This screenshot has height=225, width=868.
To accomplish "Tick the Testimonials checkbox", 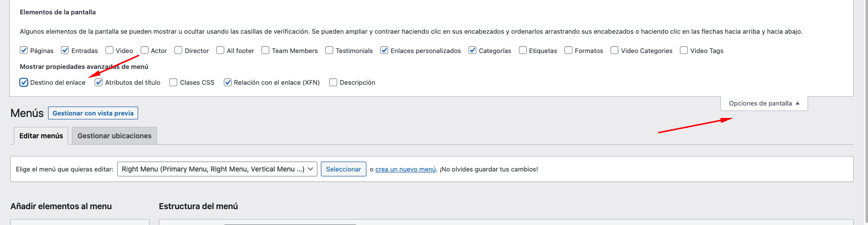I will pos(329,50).
